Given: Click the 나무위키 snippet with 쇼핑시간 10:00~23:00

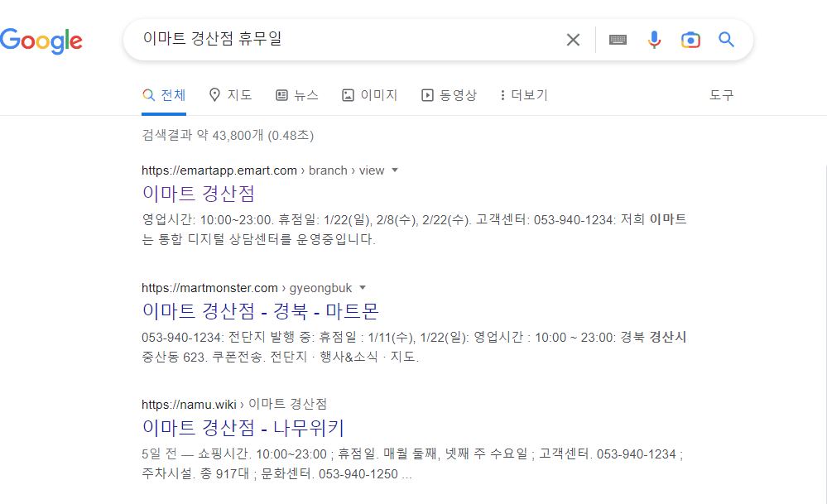Looking at the screenshot, I should (412, 464).
